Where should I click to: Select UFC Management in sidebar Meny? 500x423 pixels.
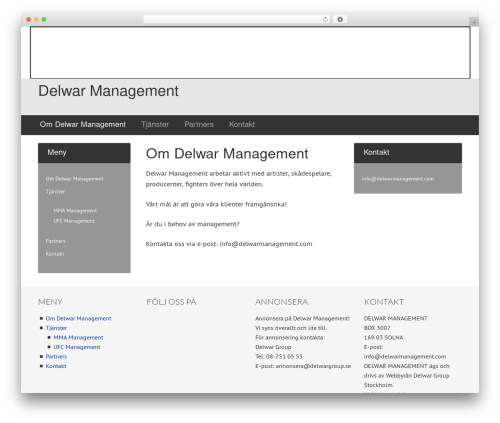pos(74,221)
